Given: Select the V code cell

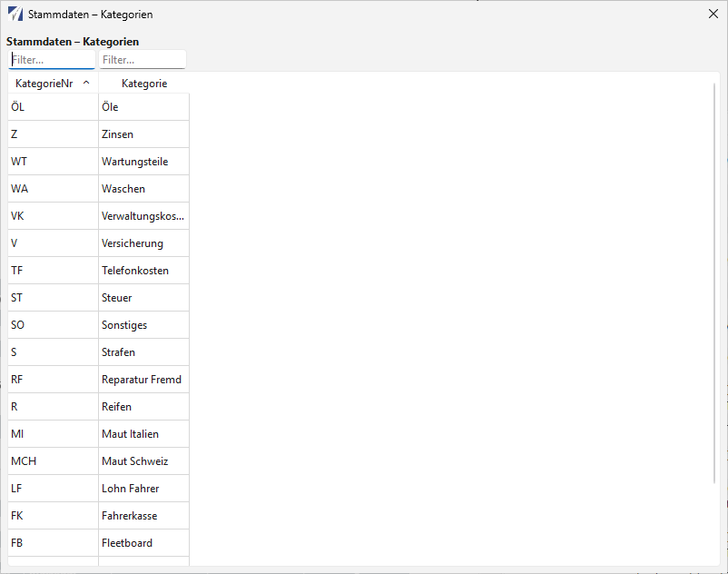Looking at the screenshot, I should click(x=53, y=243).
